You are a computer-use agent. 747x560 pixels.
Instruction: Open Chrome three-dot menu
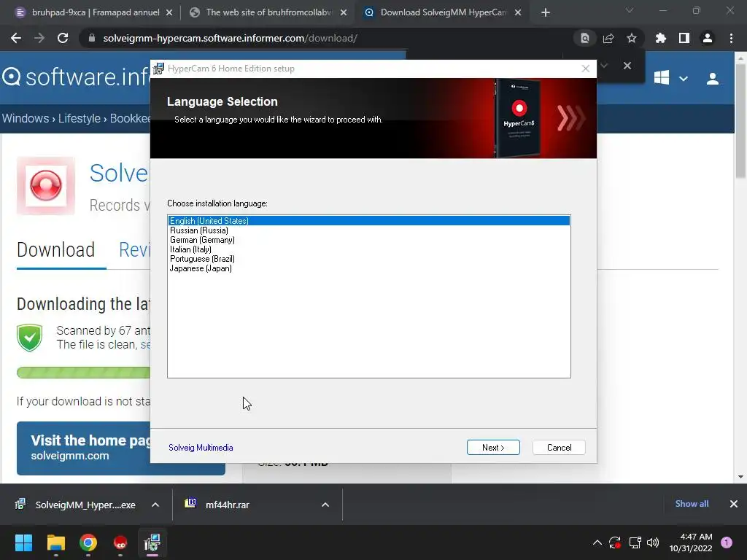tap(731, 38)
